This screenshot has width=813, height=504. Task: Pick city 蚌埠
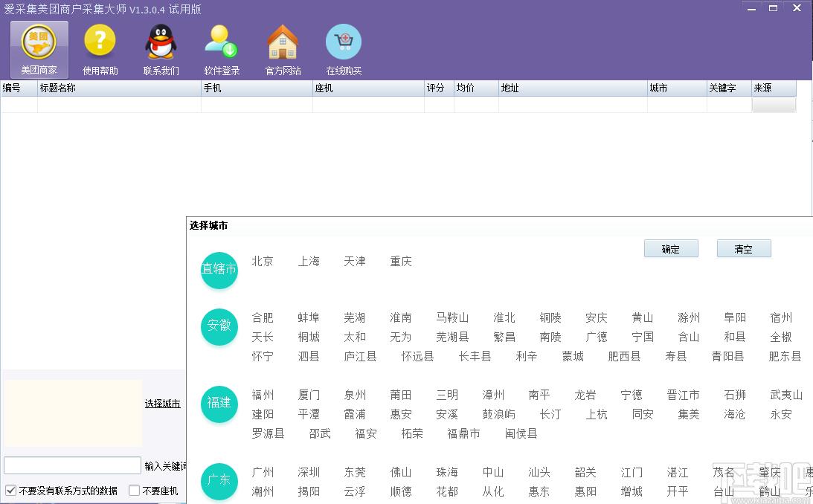point(309,317)
